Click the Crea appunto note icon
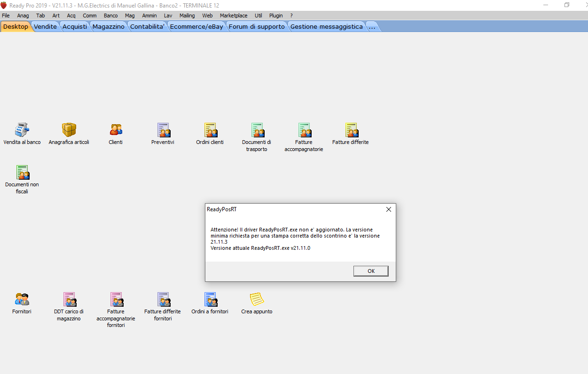 coord(257,299)
